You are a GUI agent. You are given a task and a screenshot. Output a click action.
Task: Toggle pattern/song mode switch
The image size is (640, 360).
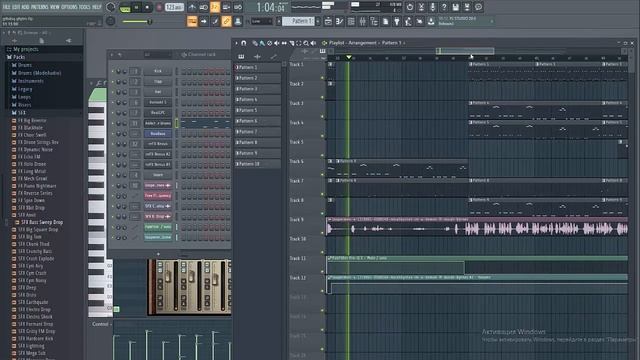[x=125, y=8]
